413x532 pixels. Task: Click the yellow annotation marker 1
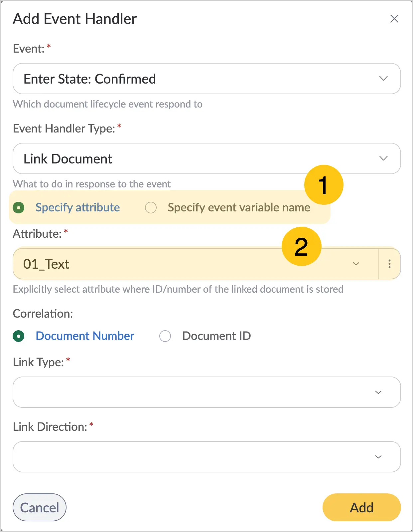[x=324, y=185]
